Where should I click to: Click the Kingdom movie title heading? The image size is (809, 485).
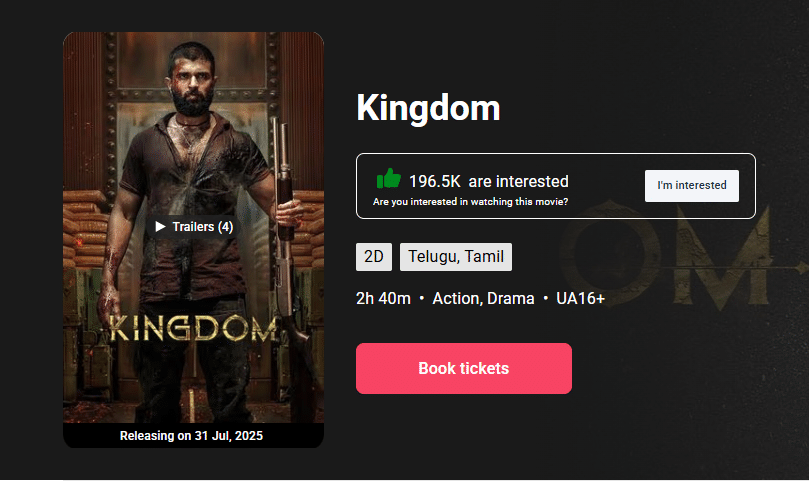pyautogui.click(x=428, y=108)
